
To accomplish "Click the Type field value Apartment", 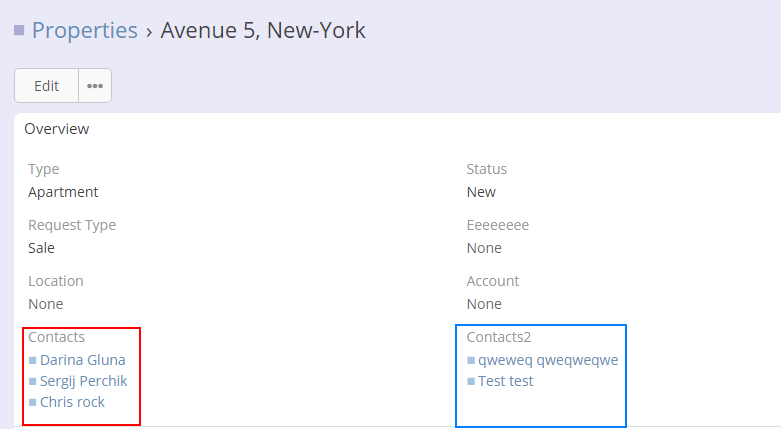I will pyautogui.click(x=63, y=192).
